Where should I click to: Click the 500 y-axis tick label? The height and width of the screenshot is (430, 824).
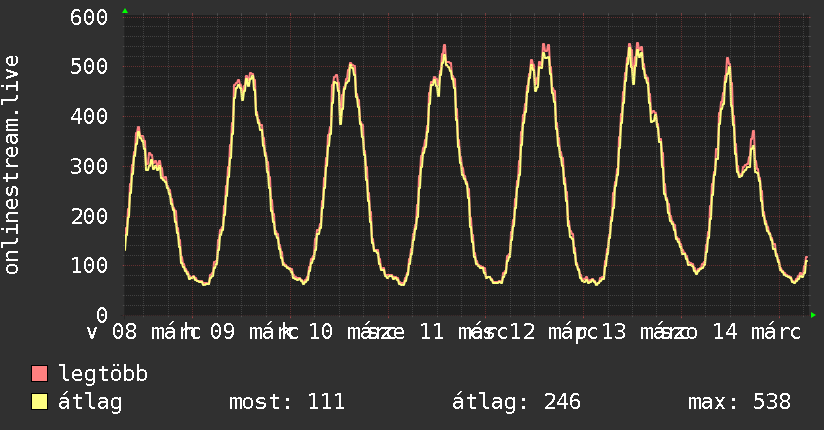pyautogui.click(x=90, y=67)
